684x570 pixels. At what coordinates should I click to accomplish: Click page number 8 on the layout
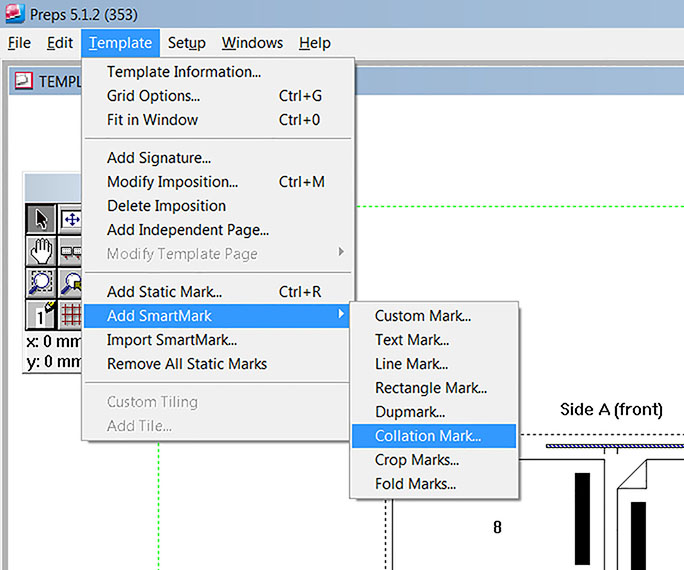(497, 527)
